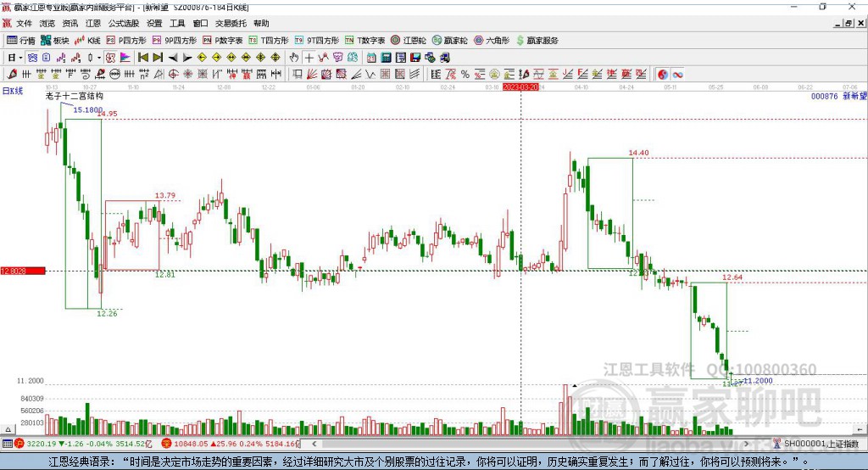
Task: Toggle the infinity loop icon
Action: [677, 75]
